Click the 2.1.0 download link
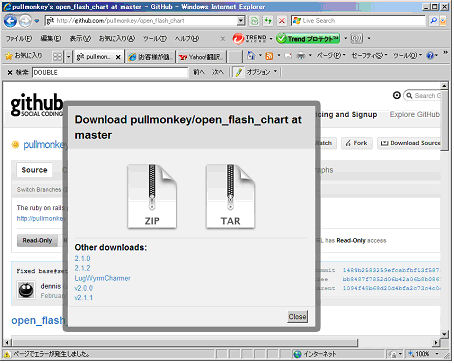The image size is (454, 363). click(83, 258)
